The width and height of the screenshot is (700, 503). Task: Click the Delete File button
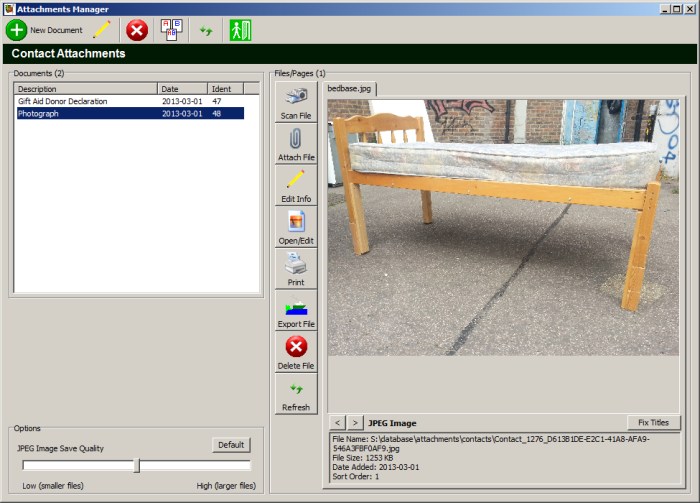pyautogui.click(x=296, y=353)
